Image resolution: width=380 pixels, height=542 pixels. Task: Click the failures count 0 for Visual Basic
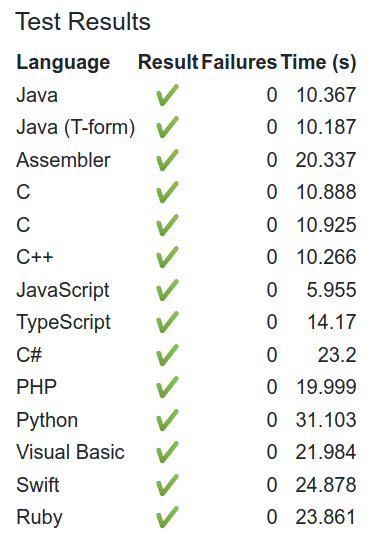[x=272, y=452]
